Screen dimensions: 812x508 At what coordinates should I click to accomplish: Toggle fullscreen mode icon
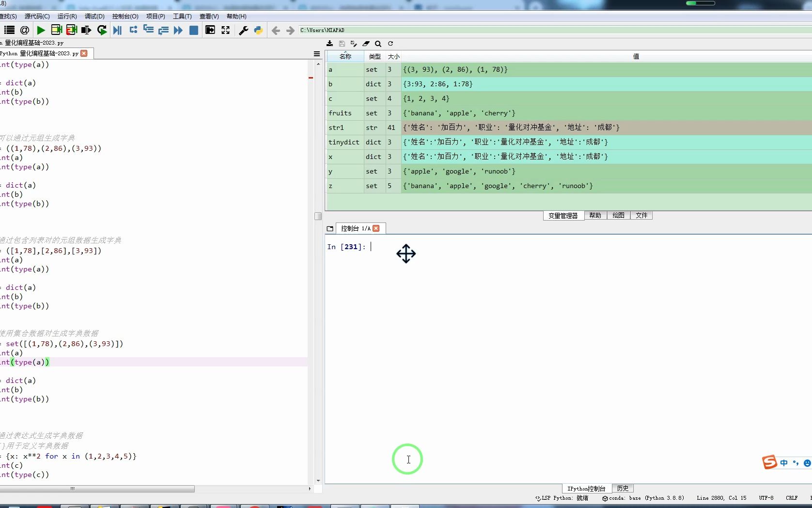click(225, 30)
